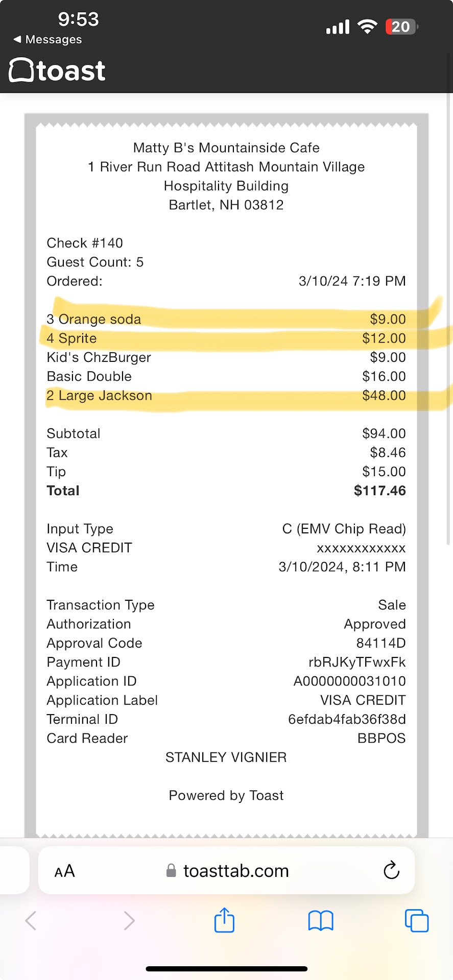Tap the lock icon beside toasttab.com
Image resolution: width=453 pixels, height=980 pixels.
171,871
